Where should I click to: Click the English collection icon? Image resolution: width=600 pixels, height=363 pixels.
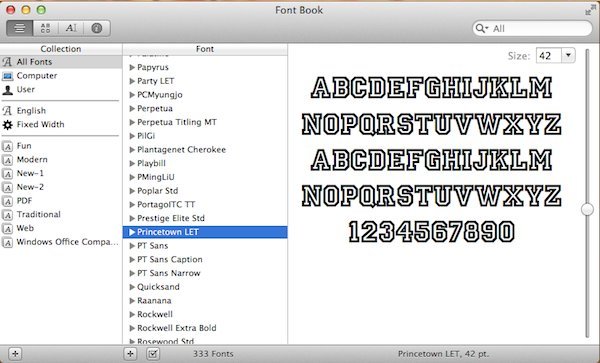pyautogui.click(x=7, y=111)
